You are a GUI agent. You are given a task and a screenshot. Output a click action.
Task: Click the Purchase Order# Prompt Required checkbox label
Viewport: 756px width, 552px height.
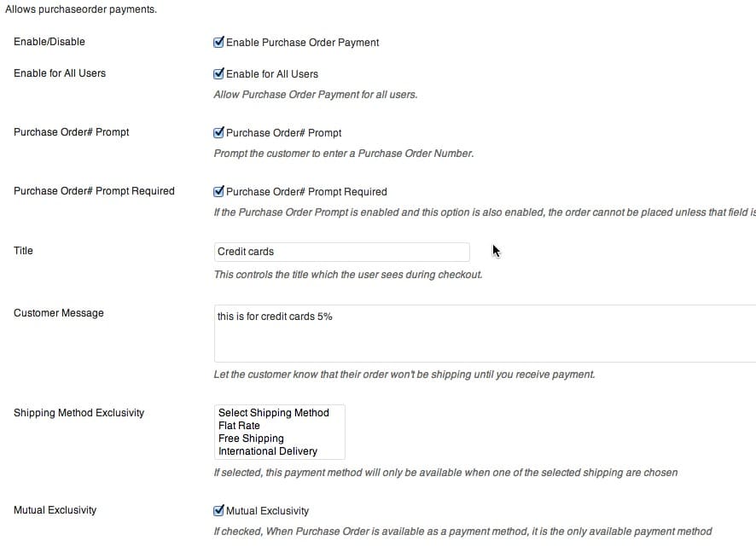(306, 192)
